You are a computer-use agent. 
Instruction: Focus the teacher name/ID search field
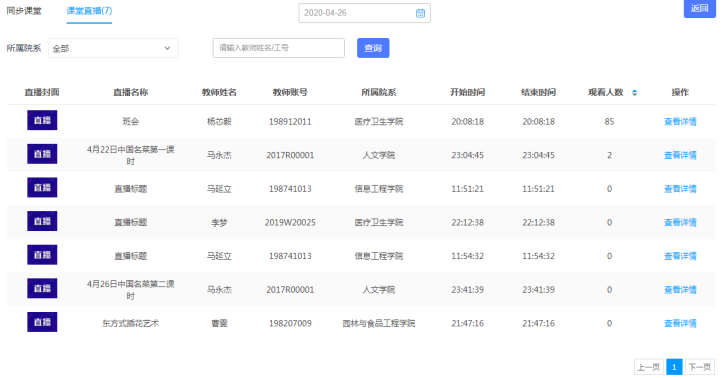tap(279, 48)
